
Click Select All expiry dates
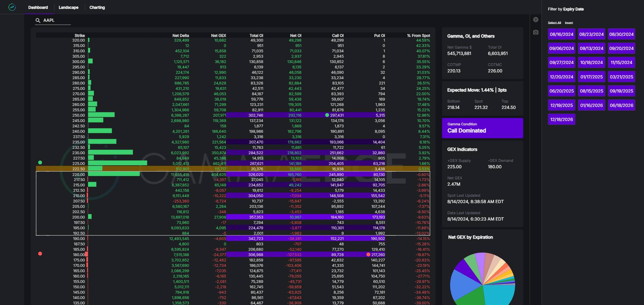coord(554,23)
